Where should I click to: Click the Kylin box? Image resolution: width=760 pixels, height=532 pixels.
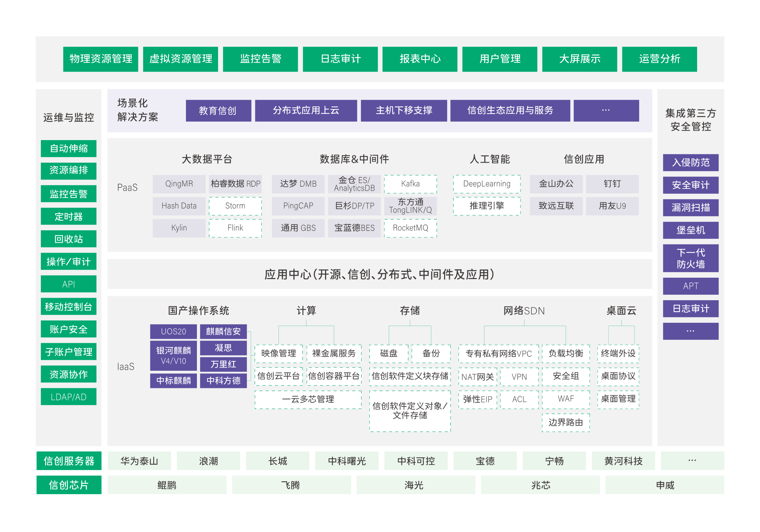179,228
